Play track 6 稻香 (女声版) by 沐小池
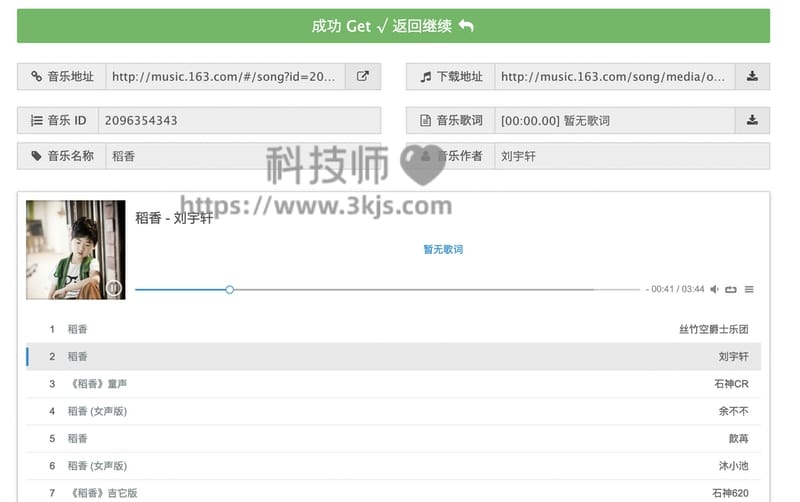800x502 pixels. pyautogui.click(x=393, y=466)
